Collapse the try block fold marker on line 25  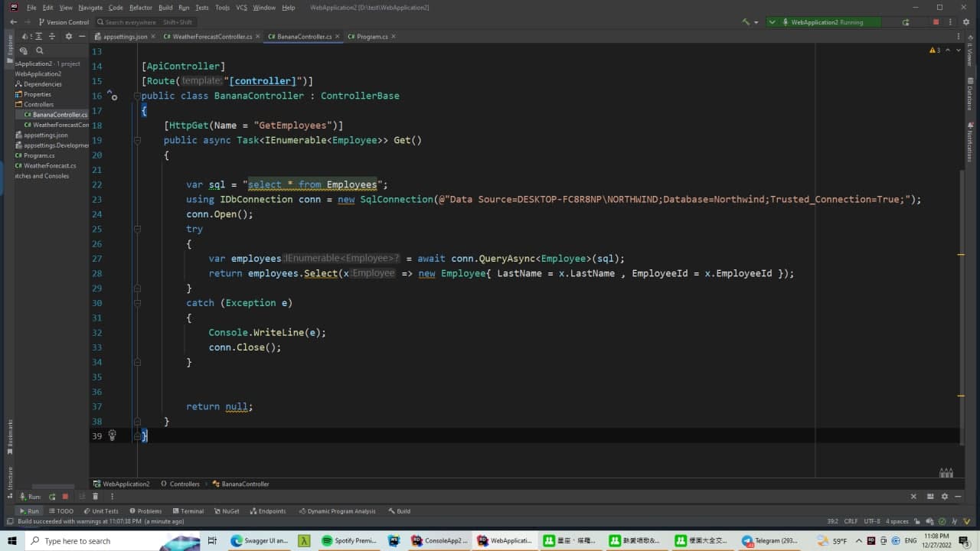(137, 229)
